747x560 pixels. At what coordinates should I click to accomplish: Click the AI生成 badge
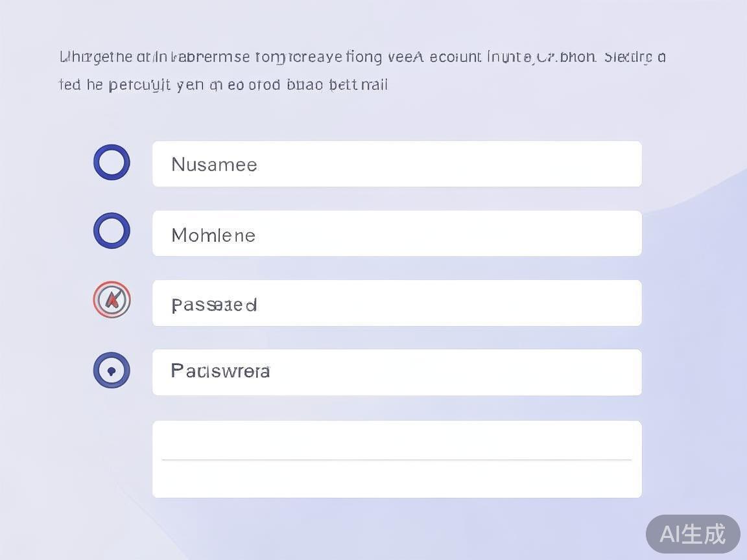[x=693, y=534]
